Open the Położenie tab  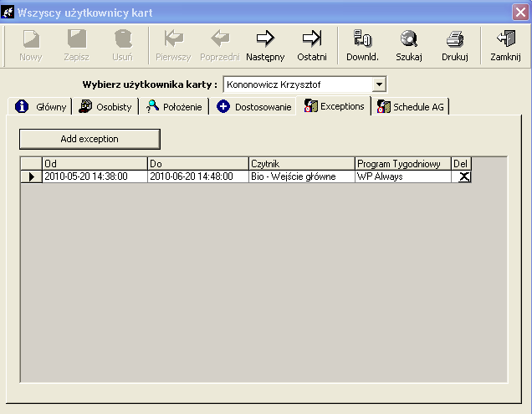point(174,107)
